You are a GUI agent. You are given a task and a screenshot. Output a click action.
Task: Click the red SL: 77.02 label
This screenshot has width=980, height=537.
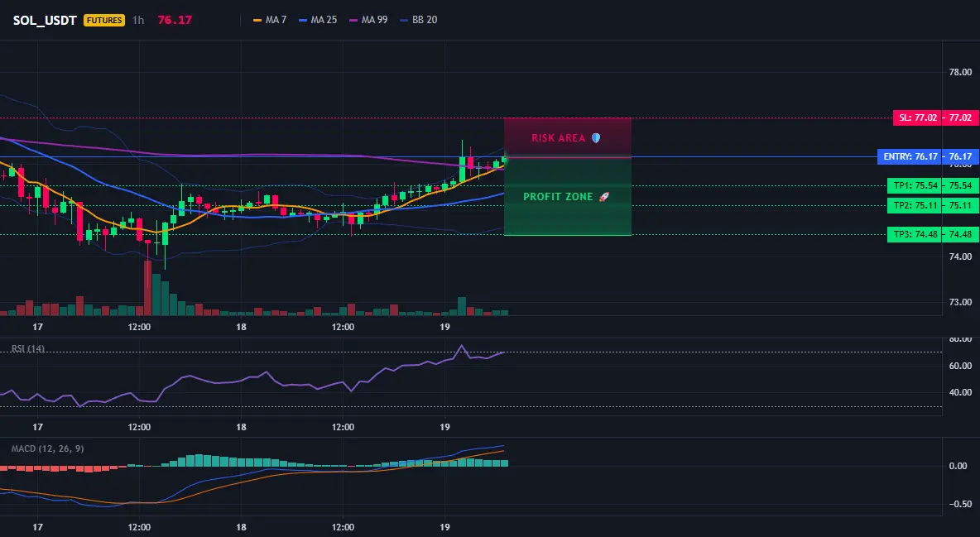[916, 117]
